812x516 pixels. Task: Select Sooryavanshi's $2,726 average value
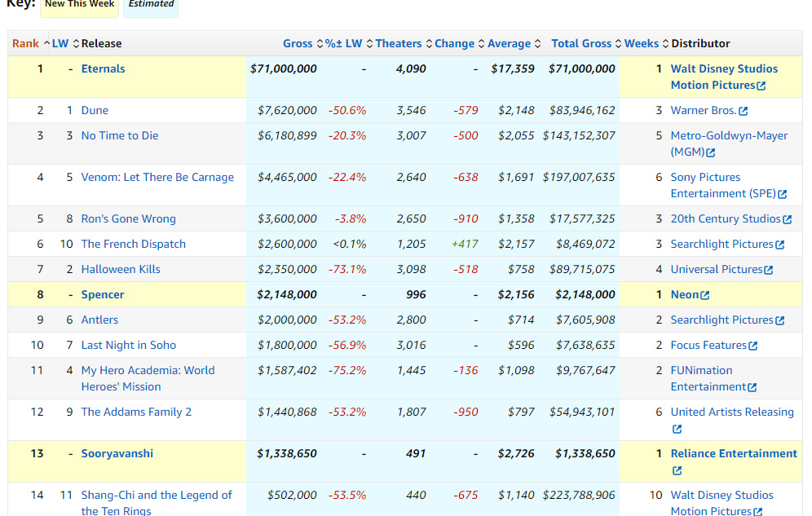coord(516,453)
